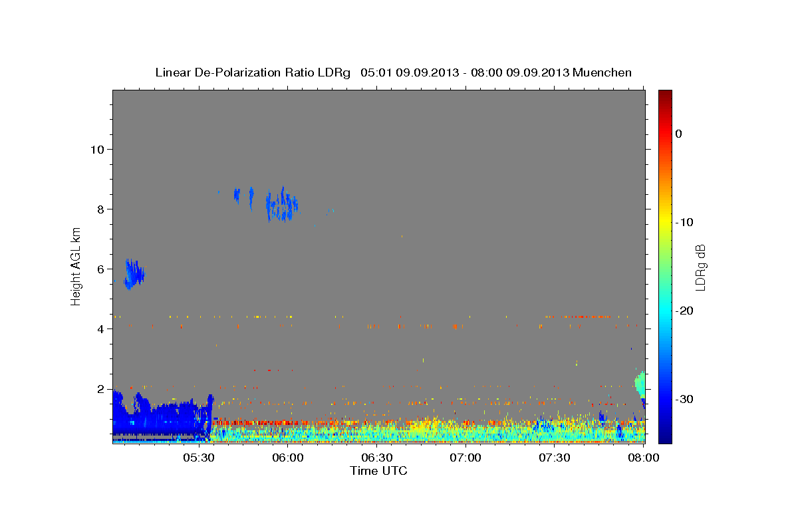Click the height tick label 8
Image resolution: width=798 pixels, height=532 pixels.
[x=100, y=209]
